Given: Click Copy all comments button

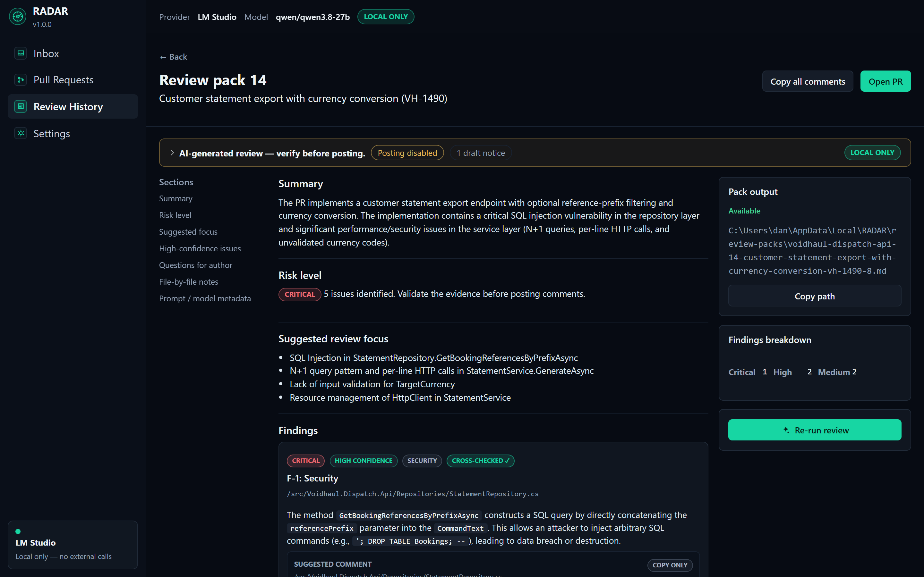Looking at the screenshot, I should point(808,81).
